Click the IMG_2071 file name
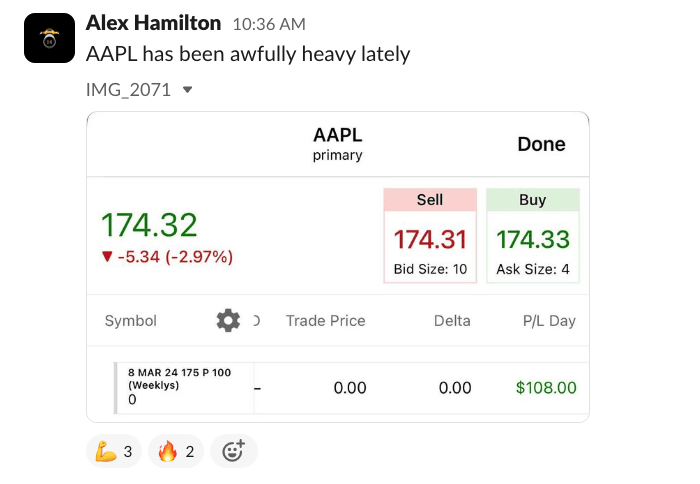This screenshot has width=700, height=484. [128, 90]
